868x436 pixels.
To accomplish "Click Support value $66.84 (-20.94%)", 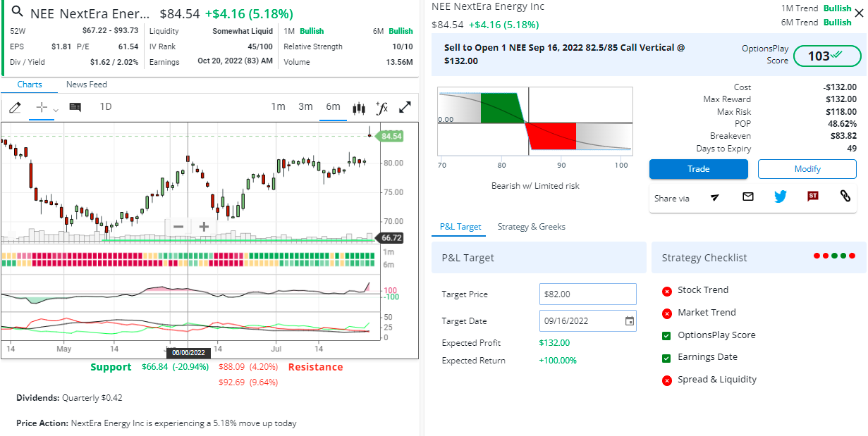I will click(175, 367).
